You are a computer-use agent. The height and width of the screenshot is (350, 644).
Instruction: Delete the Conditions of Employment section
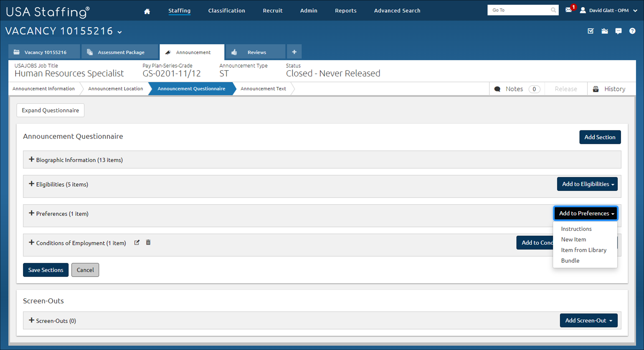click(x=148, y=242)
